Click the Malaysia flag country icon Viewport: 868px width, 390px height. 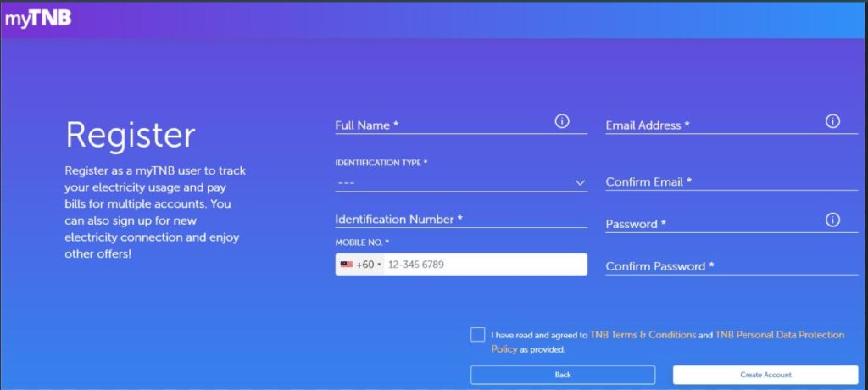[x=347, y=265]
